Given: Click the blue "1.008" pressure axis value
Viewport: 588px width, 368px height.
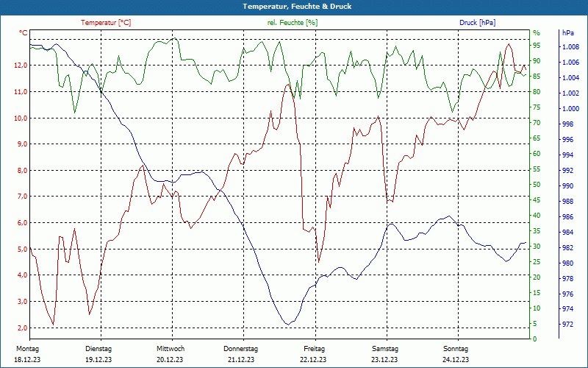Looking at the screenshot, I should [571, 47].
